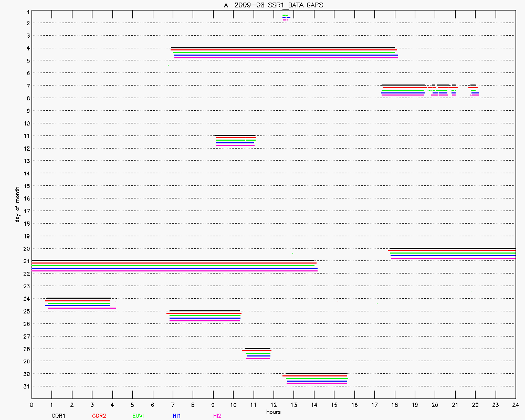Click the blue HI1 gap bar on day 25
The height and width of the screenshot is (420, 525).
tap(205, 318)
